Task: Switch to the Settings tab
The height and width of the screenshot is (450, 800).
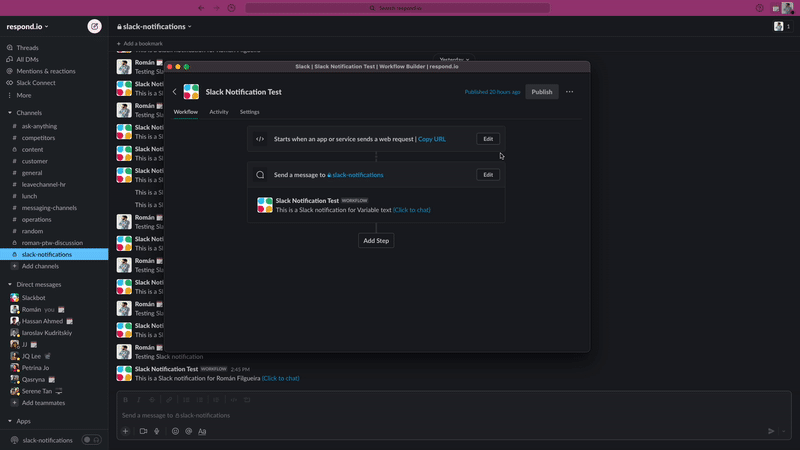Action: coord(249,112)
